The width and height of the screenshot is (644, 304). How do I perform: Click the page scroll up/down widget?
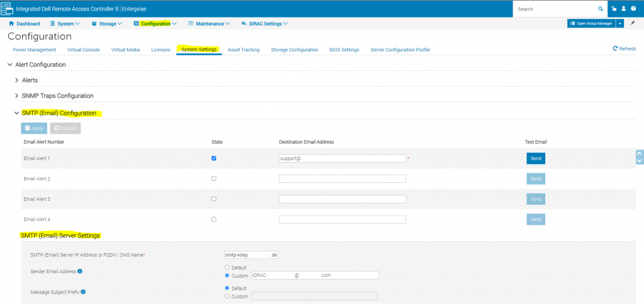click(639, 157)
